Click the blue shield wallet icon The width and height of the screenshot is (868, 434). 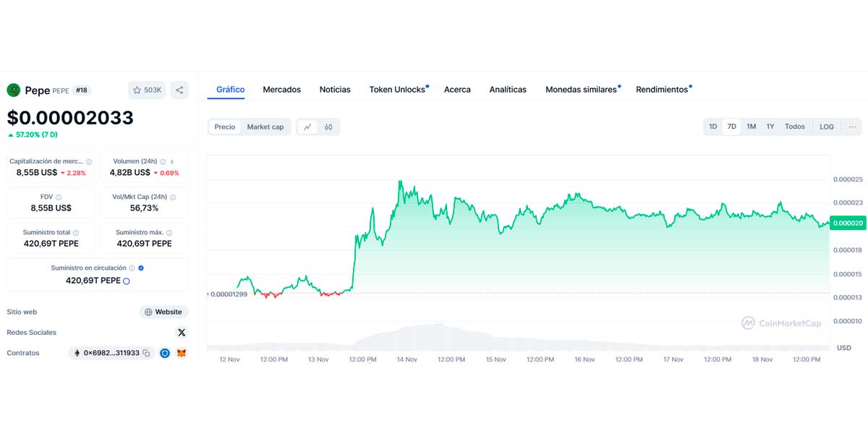coord(165,353)
